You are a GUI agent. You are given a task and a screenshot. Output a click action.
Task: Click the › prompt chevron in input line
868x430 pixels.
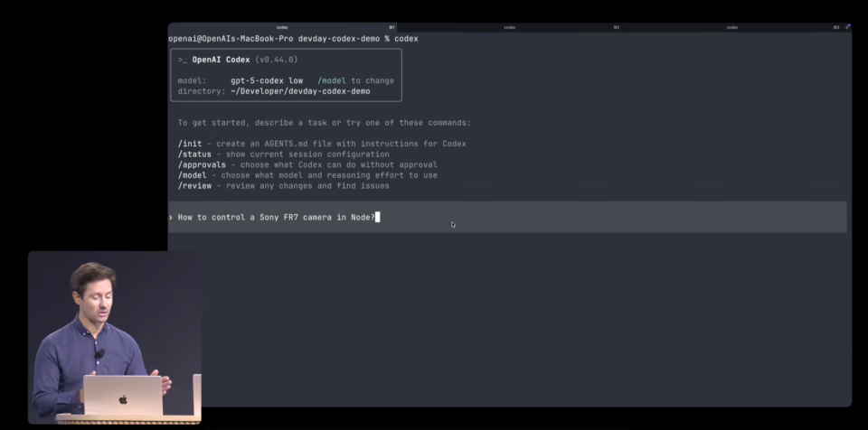[170, 217]
